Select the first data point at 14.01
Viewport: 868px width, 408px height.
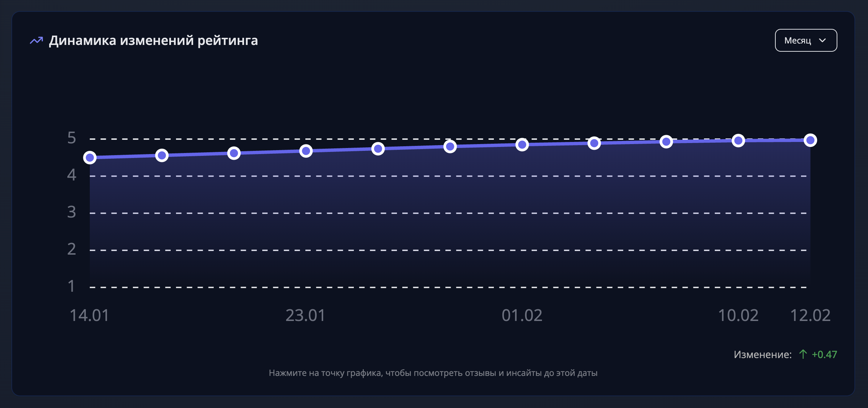[90, 157]
